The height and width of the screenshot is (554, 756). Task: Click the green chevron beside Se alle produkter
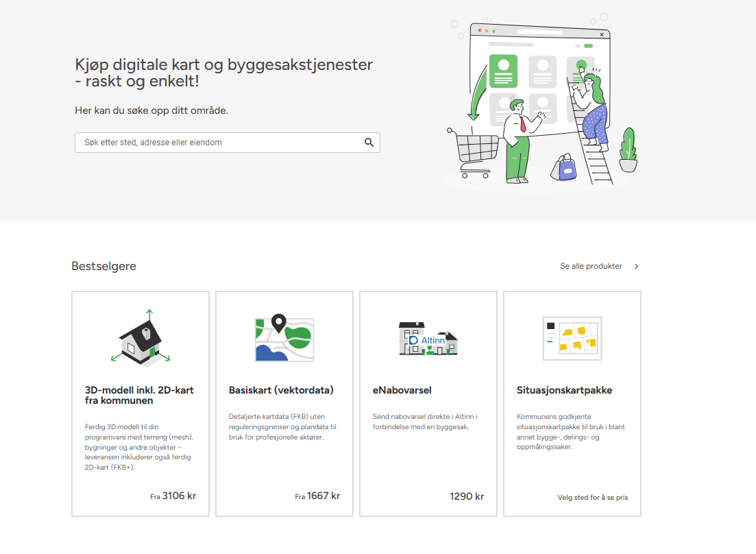tap(636, 266)
